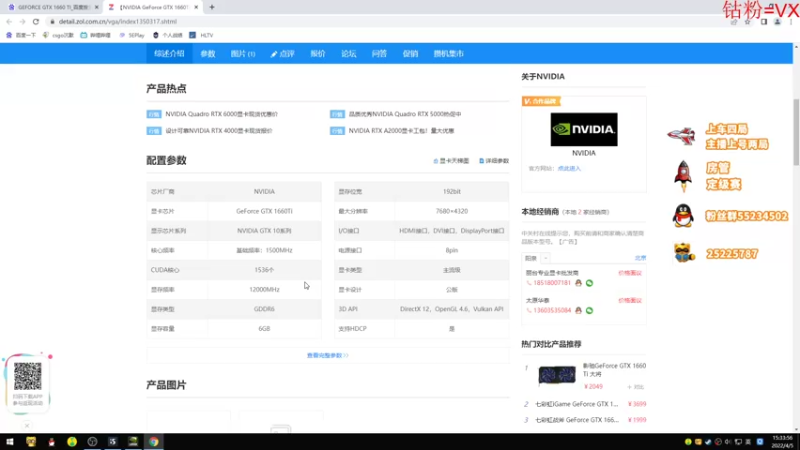Screen dimensions: 800x450
Task: Open the 促销 navigation tab
Action: click(x=410, y=54)
